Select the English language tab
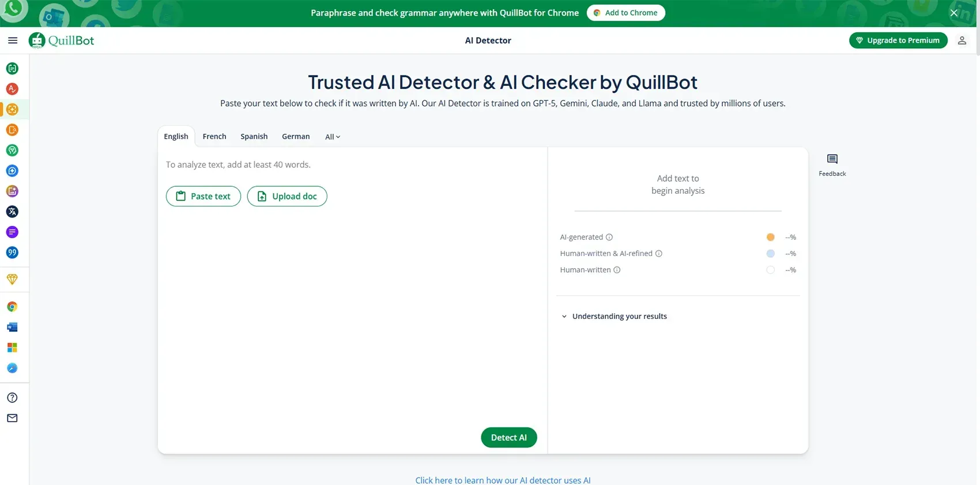980x485 pixels. click(x=176, y=137)
